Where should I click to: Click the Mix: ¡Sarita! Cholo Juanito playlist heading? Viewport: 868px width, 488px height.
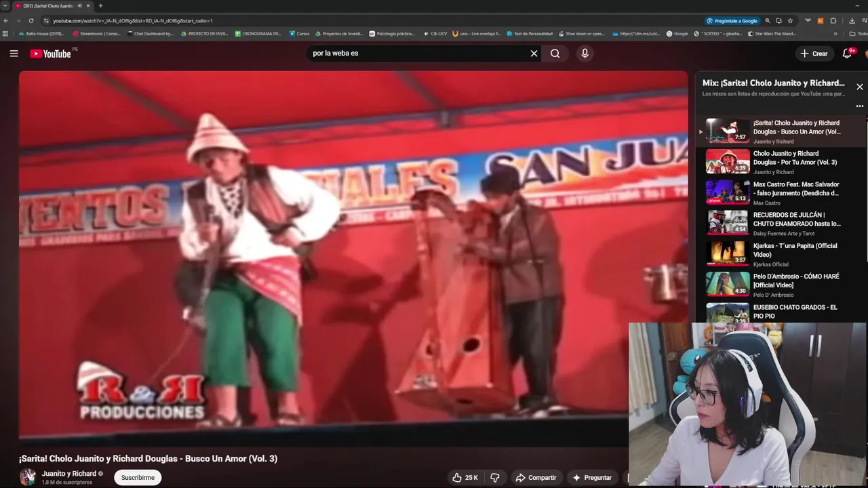pyautogui.click(x=774, y=83)
